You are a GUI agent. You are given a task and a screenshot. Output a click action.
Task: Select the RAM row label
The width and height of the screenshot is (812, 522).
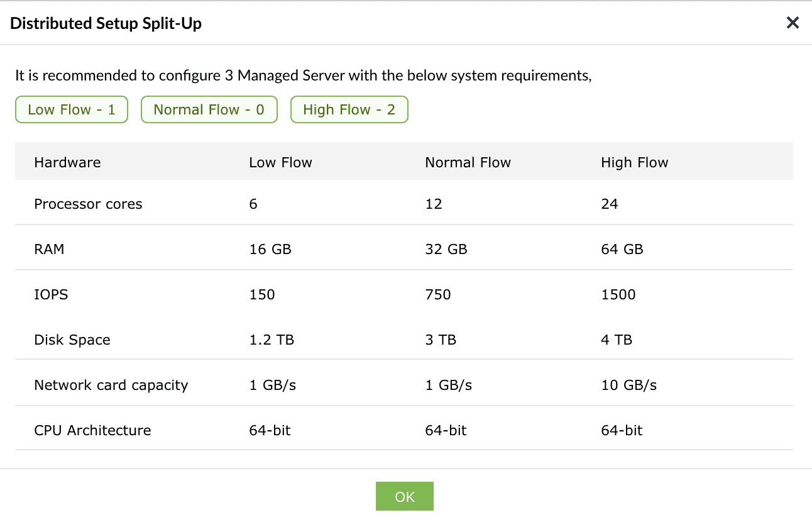pyautogui.click(x=48, y=249)
